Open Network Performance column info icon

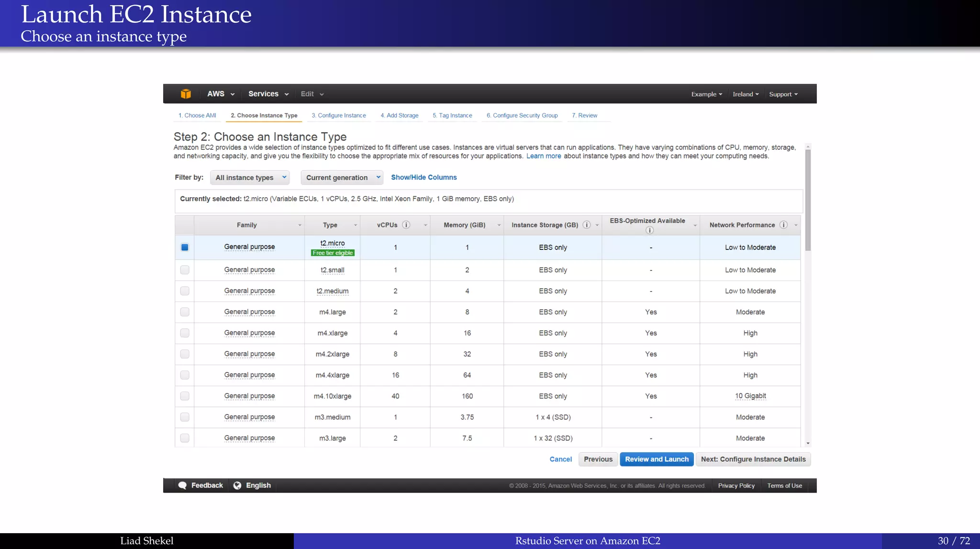click(x=783, y=225)
